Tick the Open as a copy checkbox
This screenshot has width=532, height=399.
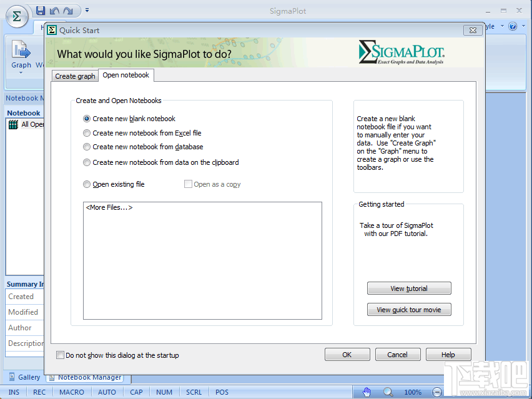[x=188, y=184]
